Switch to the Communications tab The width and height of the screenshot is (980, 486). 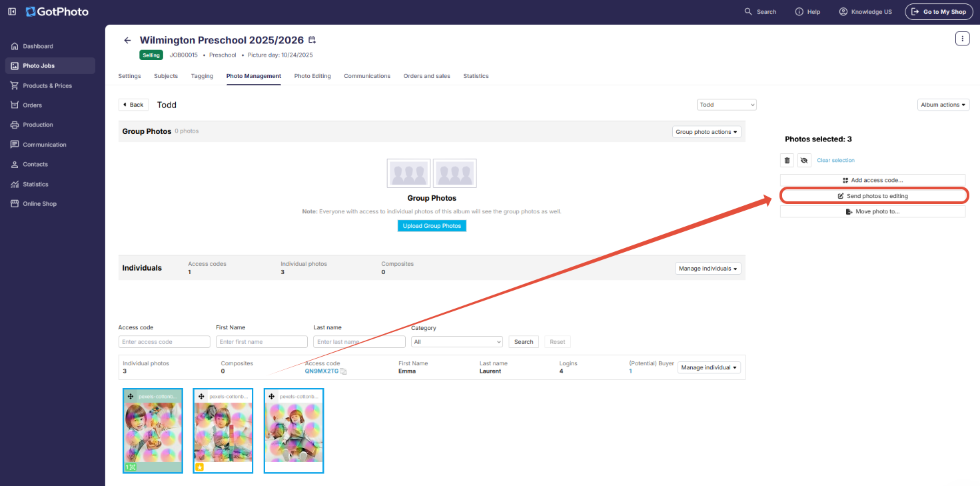coord(367,76)
